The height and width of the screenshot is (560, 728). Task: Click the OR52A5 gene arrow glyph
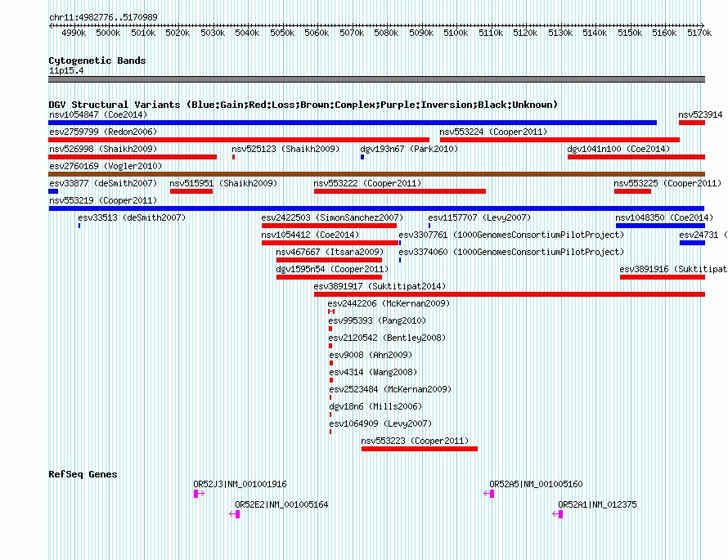tap(489, 494)
